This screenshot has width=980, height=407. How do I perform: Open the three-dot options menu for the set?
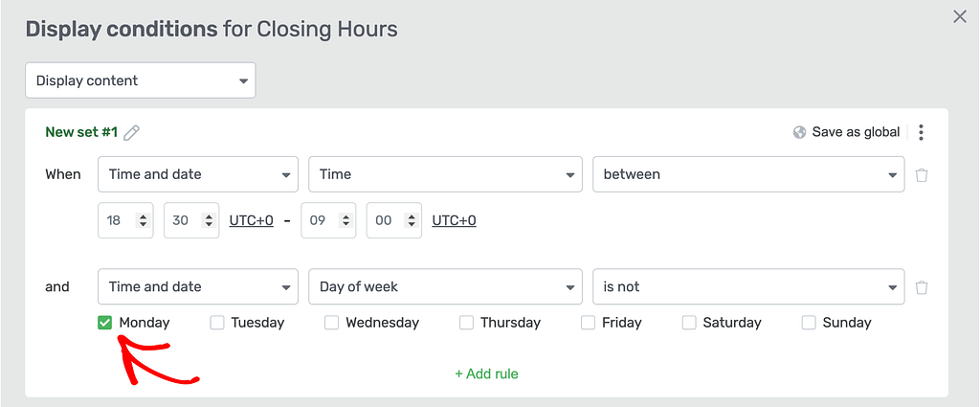coord(922,132)
